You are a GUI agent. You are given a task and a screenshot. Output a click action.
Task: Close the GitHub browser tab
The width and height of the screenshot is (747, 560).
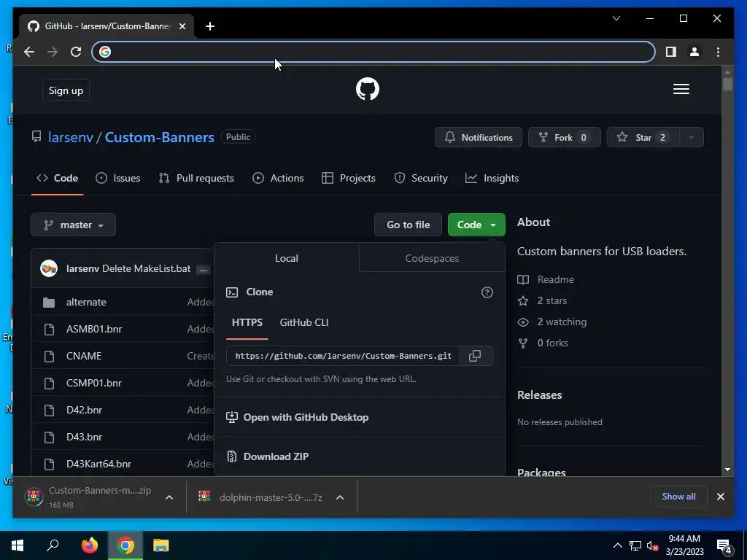(182, 26)
